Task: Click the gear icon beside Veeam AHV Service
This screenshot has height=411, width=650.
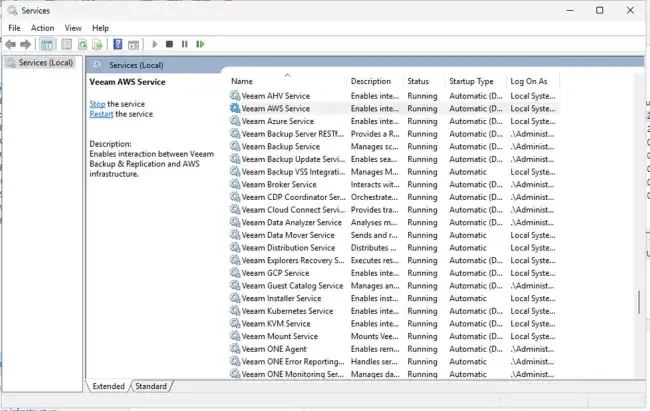Action: click(235, 96)
